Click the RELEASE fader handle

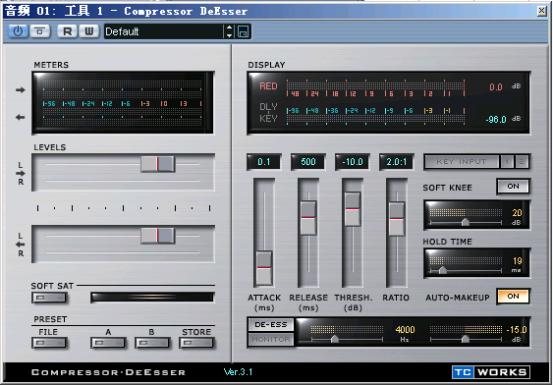click(308, 218)
